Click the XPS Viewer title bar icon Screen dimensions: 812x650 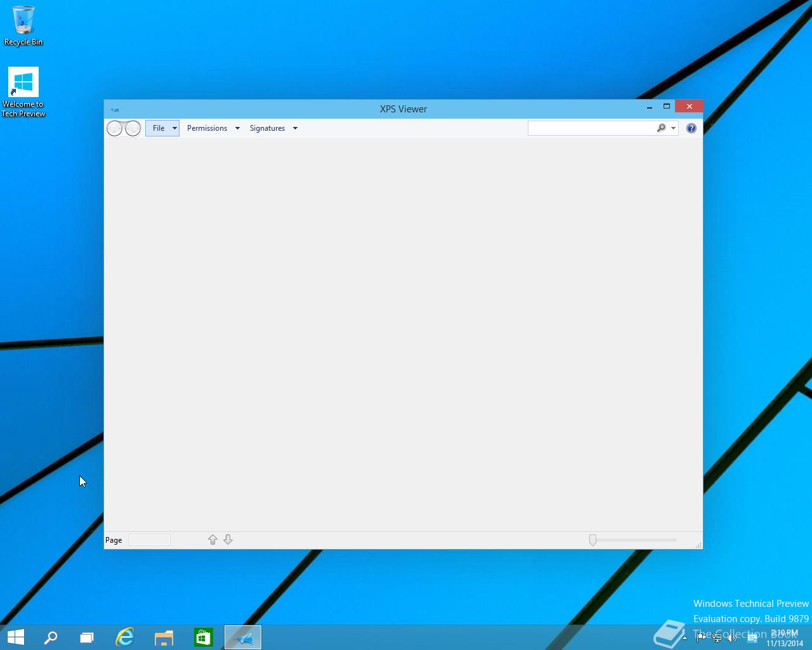[114, 109]
